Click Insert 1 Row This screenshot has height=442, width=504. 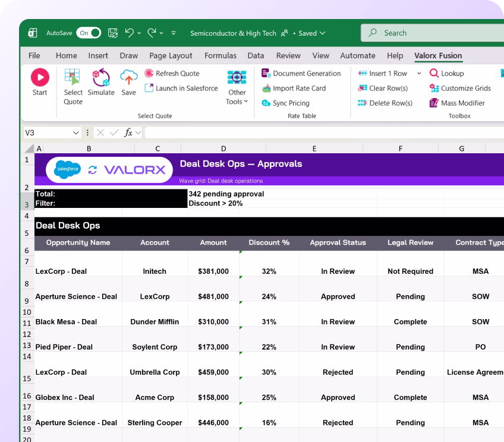tap(383, 73)
